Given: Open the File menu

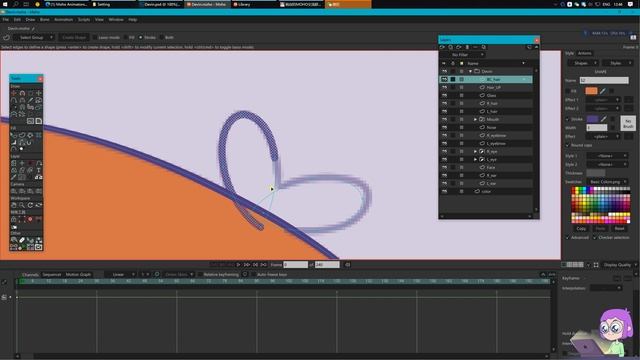Looking at the screenshot, I should click(6, 20).
